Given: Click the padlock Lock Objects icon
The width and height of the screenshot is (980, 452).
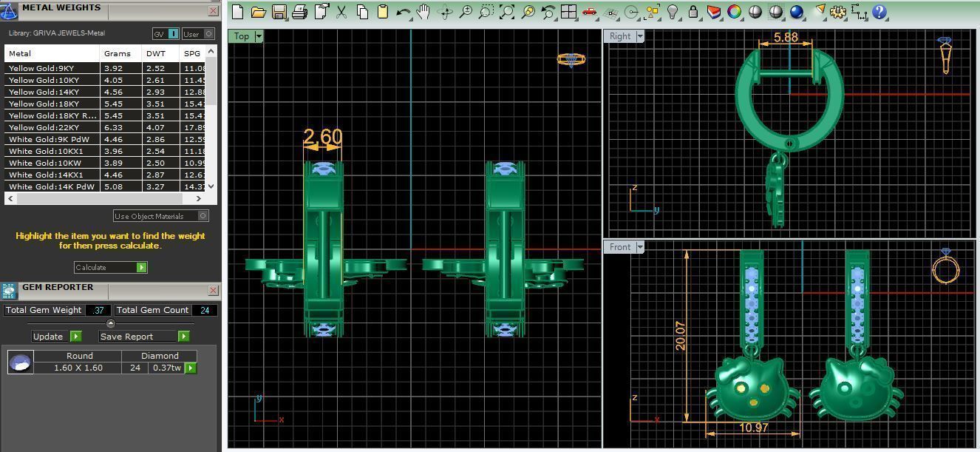Looking at the screenshot, I should pyautogui.click(x=693, y=12).
